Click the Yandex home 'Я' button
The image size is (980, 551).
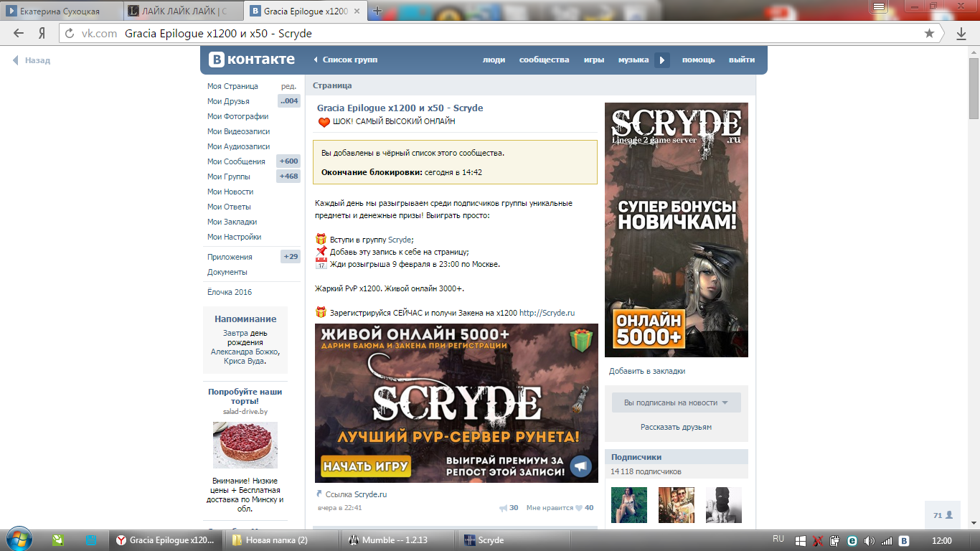[42, 34]
